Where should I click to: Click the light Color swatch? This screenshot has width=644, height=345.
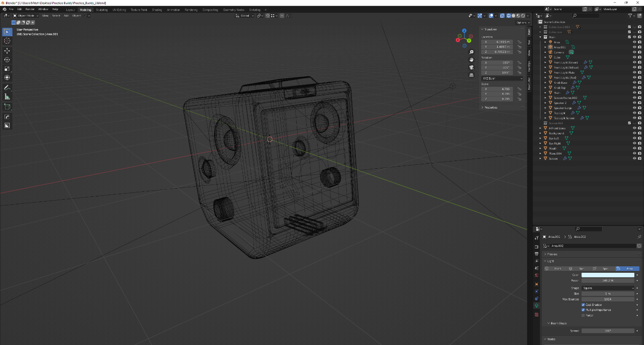click(608, 275)
